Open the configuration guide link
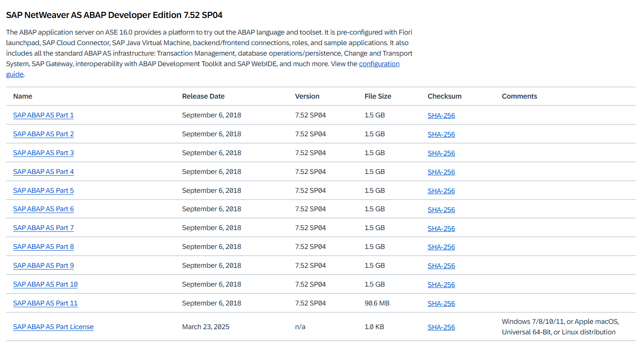Viewport: 644px width, 348px height. [379, 64]
